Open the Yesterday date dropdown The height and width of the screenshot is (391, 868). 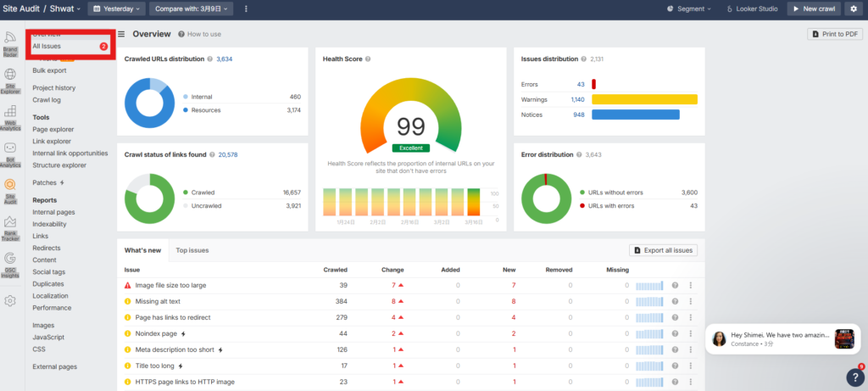click(x=117, y=8)
